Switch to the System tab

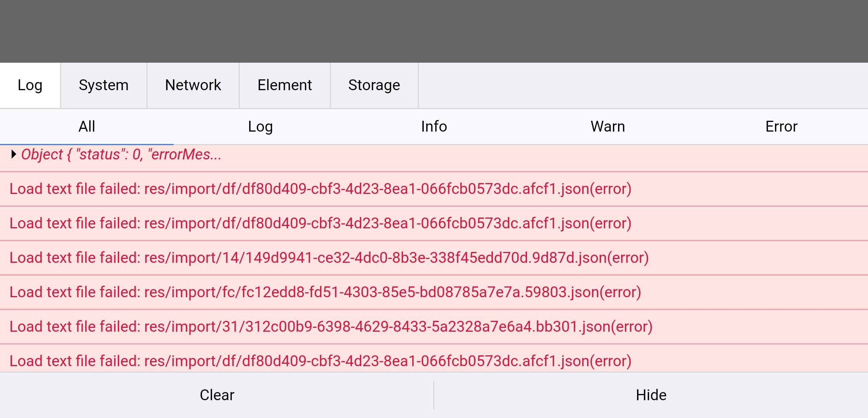103,86
